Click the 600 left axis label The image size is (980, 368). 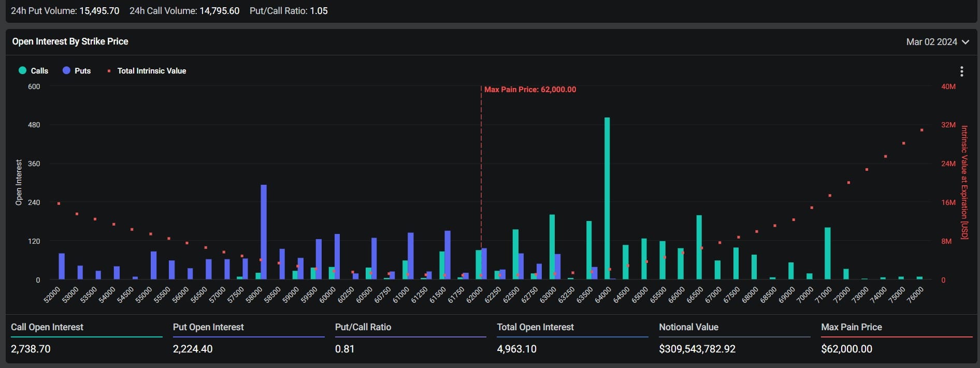(34, 86)
